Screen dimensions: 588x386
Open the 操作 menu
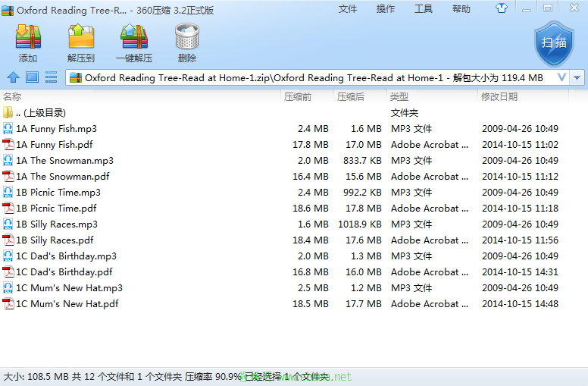[386, 8]
